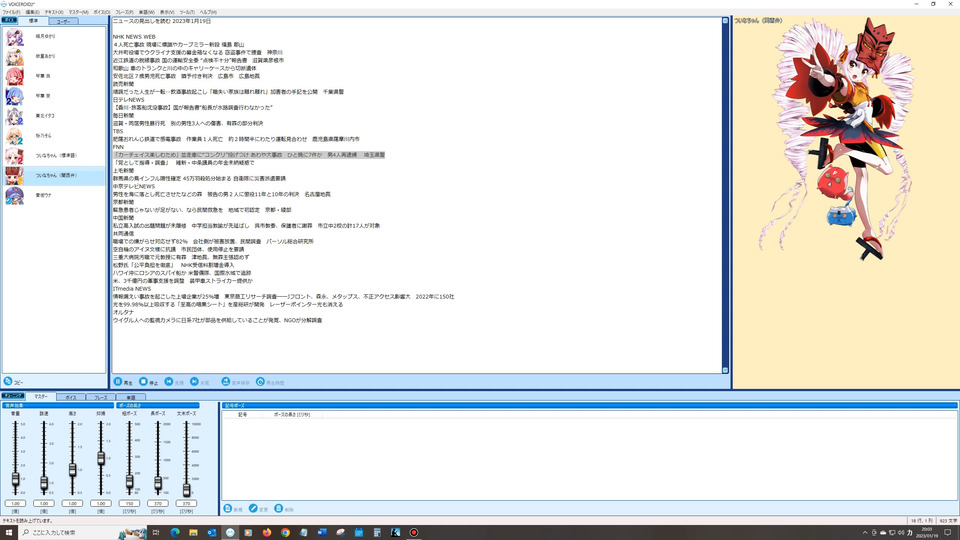Switch to ボイス tuning tab
Screen dimensions: 960x540
click(x=71, y=397)
